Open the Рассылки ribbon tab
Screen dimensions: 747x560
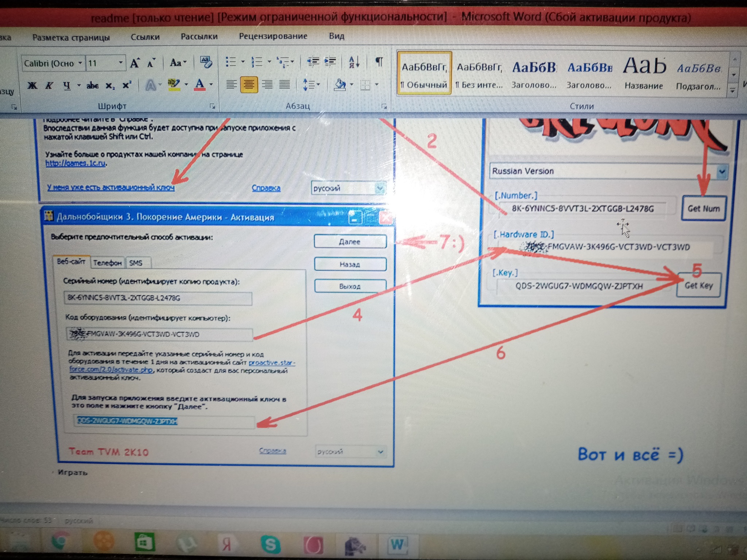pyautogui.click(x=199, y=36)
